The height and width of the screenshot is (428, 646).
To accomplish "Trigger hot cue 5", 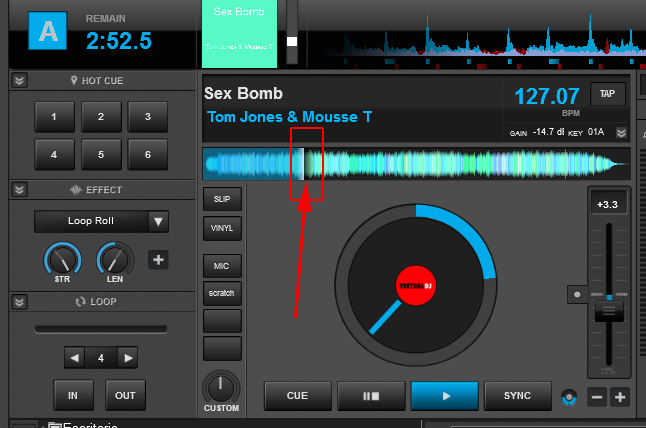I will click(x=101, y=154).
